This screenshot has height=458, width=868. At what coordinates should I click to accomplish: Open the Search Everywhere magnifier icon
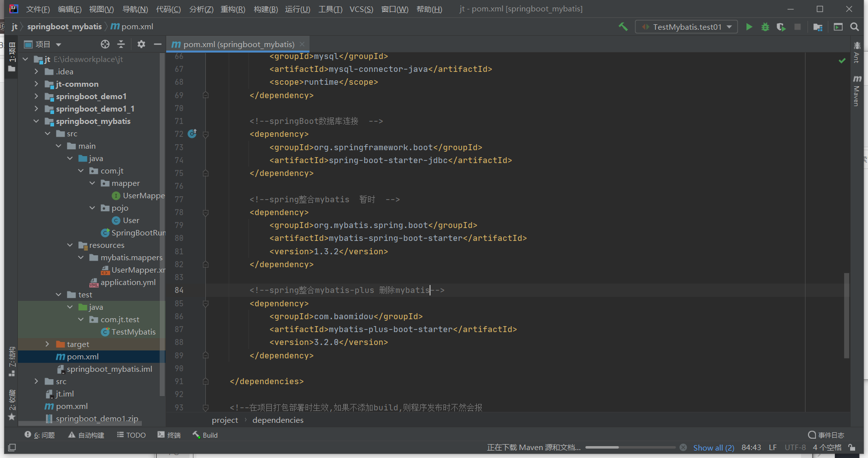(854, 27)
